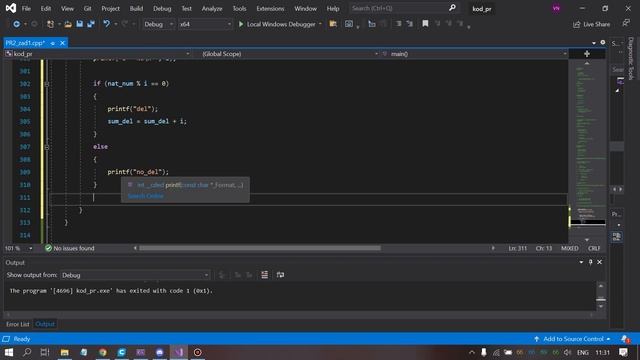Screen dimensions: 640x360
Task: Expand the Local Windows Debugger target dropdown arrow
Action: point(320,24)
